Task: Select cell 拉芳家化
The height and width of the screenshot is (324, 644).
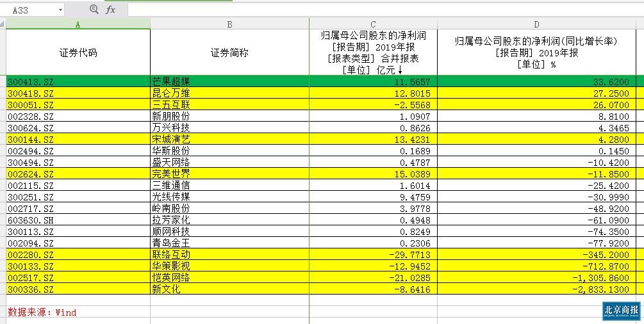Action: pos(229,219)
